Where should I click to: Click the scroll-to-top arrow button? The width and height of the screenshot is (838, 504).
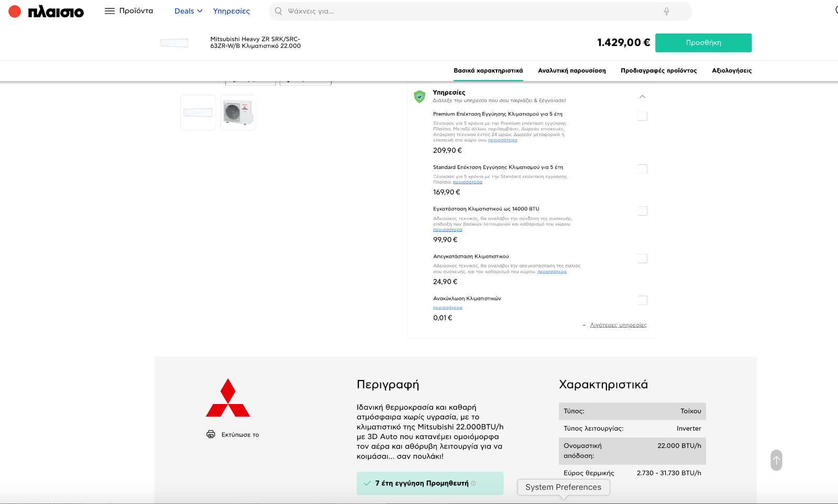tap(776, 460)
